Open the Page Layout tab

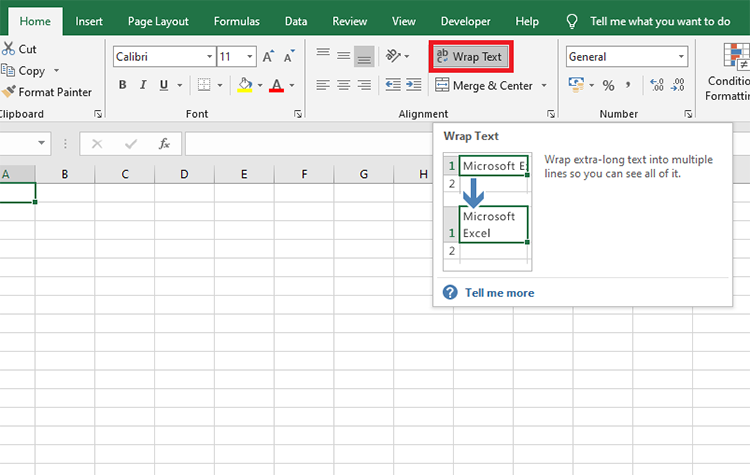158,22
